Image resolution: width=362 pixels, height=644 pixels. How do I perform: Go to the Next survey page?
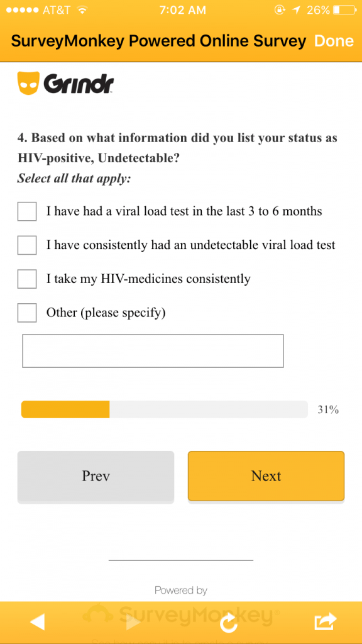[266, 476]
